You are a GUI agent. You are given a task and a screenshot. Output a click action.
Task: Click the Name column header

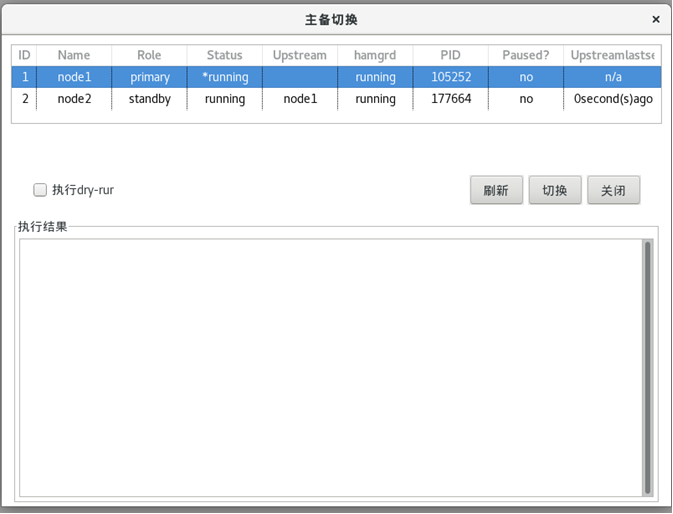coord(74,55)
